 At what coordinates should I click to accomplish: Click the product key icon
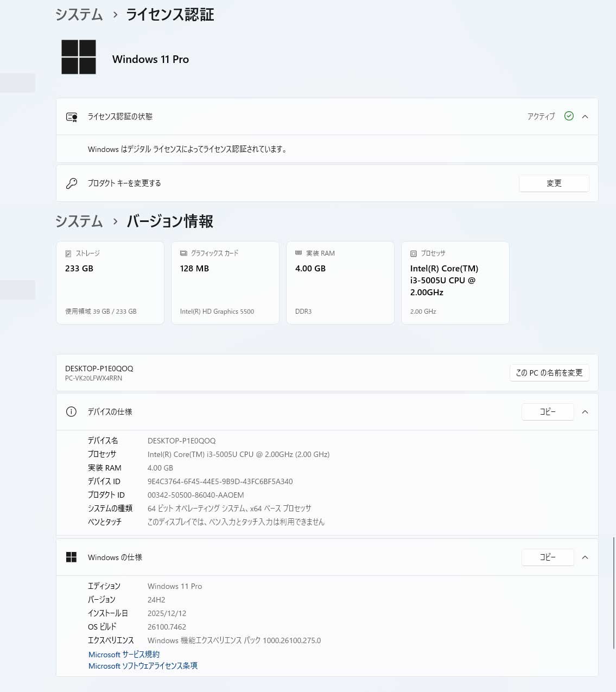point(72,183)
